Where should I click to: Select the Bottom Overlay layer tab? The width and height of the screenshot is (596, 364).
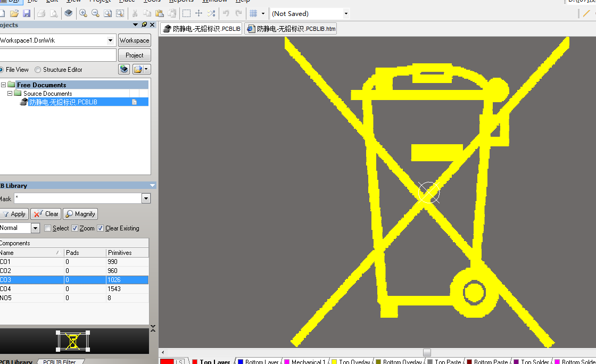[399, 361]
